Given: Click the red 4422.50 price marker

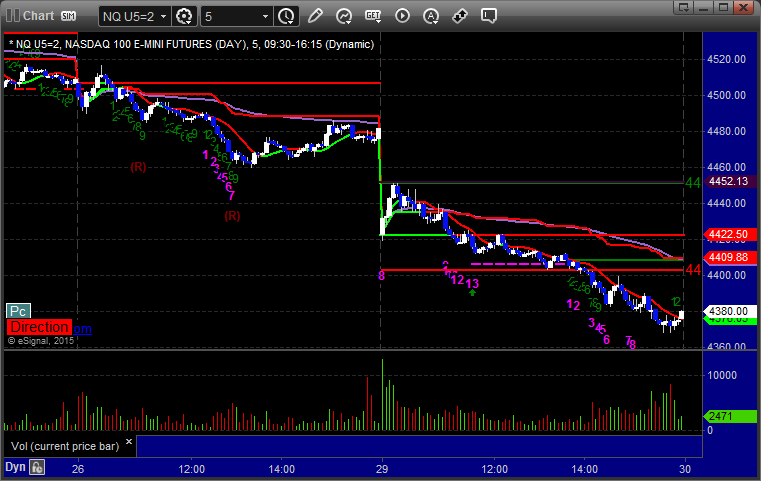Looking at the screenshot, I should 728,234.
